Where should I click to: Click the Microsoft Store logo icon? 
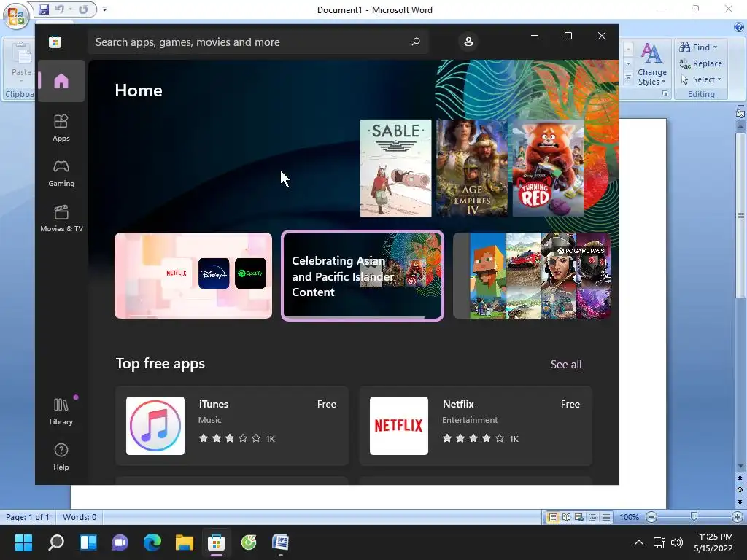click(x=55, y=42)
